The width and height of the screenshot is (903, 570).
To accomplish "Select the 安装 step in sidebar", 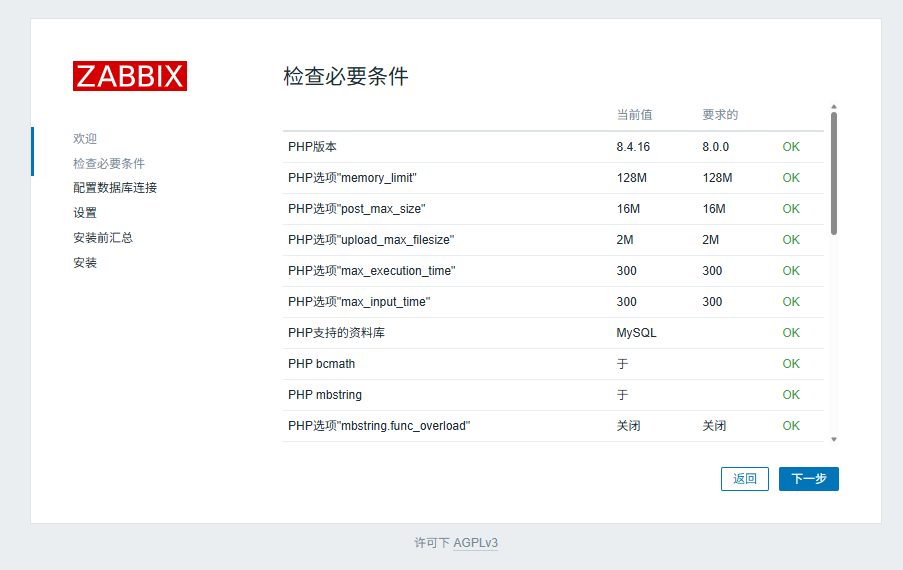I will coord(85,263).
